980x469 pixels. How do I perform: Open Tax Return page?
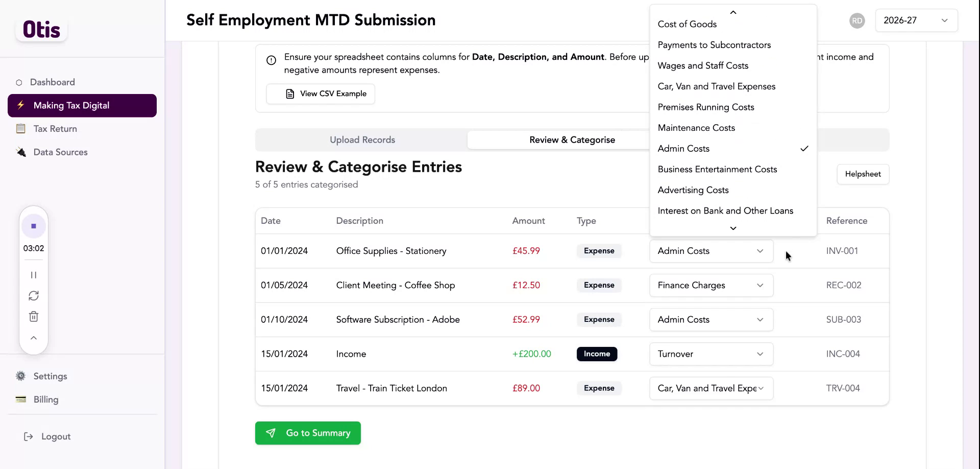point(55,129)
